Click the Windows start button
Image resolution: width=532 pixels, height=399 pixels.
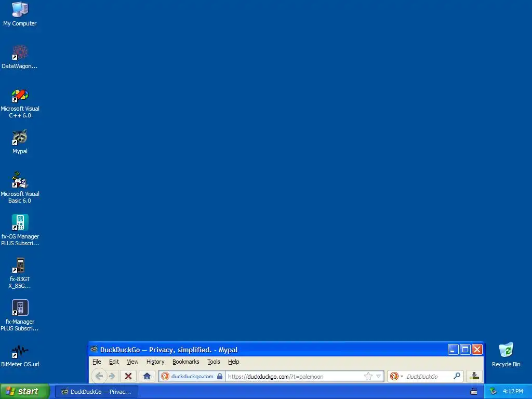point(24,392)
